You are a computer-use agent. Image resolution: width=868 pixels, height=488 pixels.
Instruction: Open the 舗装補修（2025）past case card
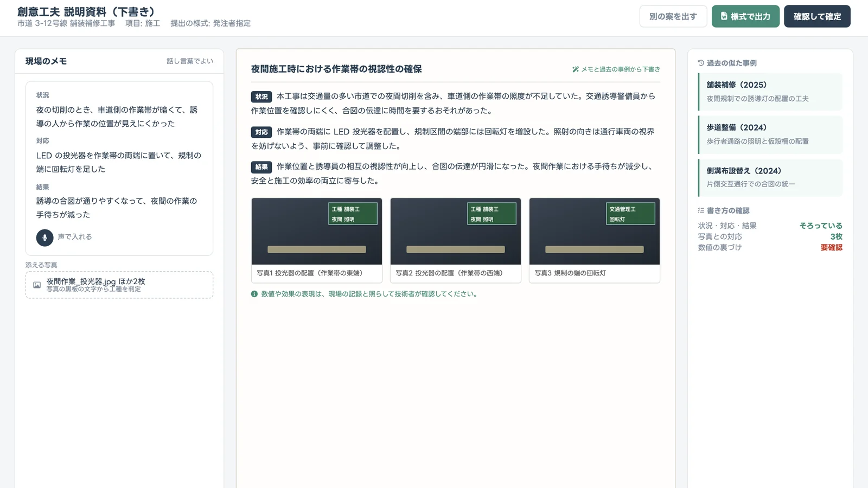770,92
